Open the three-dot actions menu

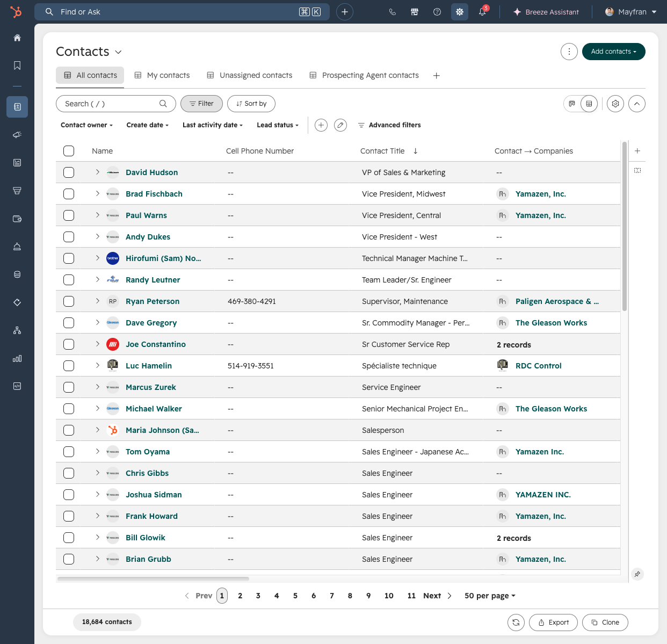tap(569, 52)
